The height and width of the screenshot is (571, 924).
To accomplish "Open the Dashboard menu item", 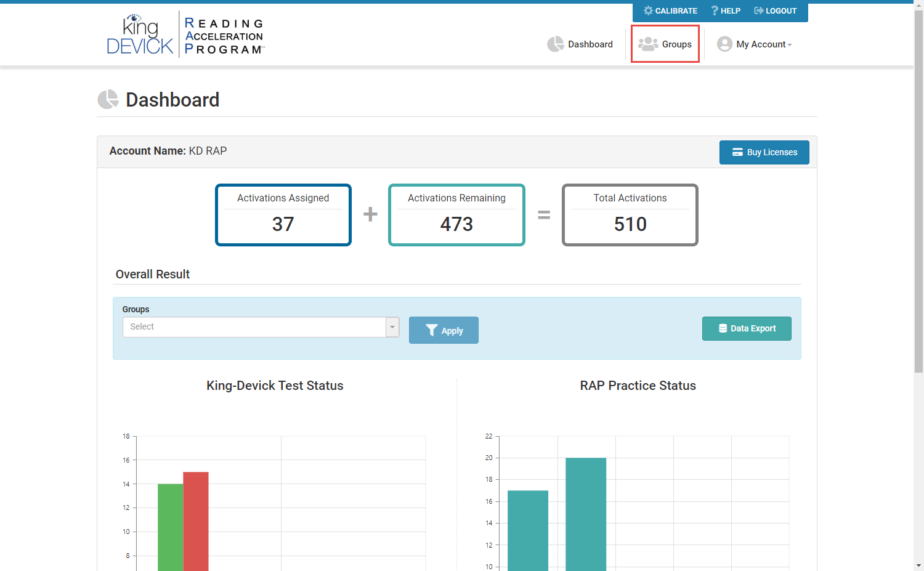I will tap(580, 44).
